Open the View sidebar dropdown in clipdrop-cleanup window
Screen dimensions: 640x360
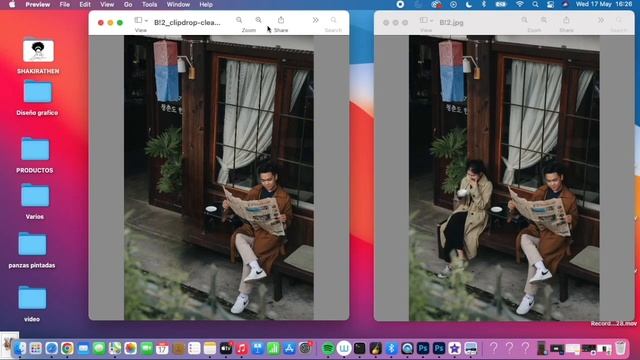point(141,20)
